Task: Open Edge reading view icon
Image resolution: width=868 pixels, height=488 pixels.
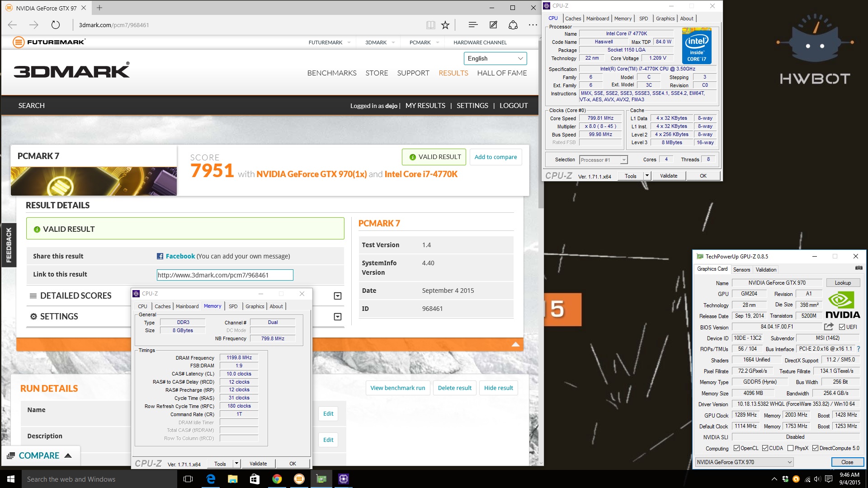Action: click(x=430, y=25)
